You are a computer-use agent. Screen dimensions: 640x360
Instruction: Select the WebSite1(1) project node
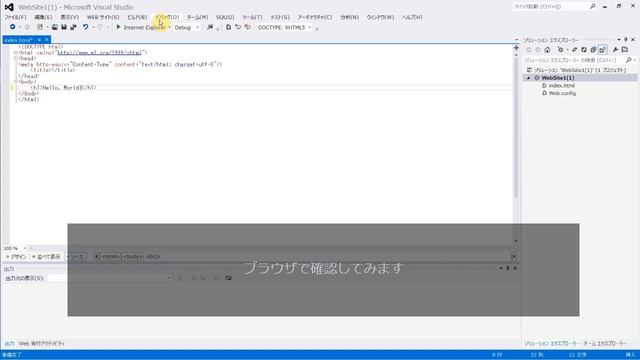[x=558, y=78]
